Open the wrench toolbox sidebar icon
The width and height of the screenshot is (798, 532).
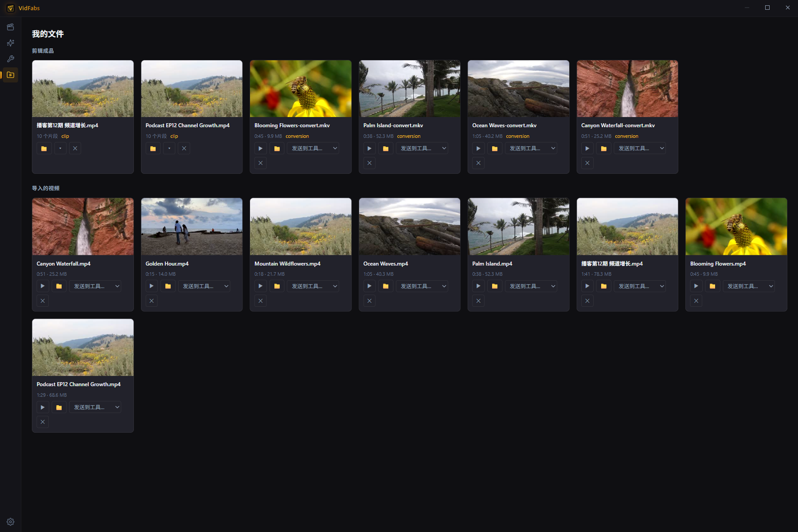[11, 59]
